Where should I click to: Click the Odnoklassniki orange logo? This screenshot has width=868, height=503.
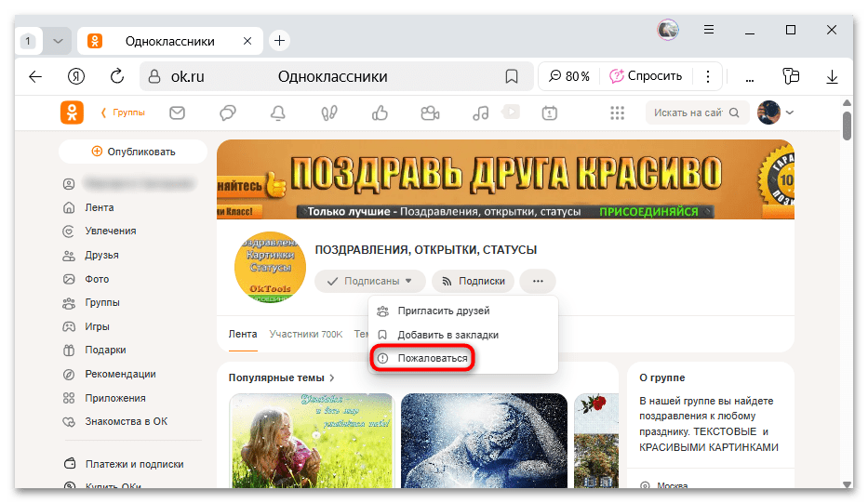tap(72, 113)
